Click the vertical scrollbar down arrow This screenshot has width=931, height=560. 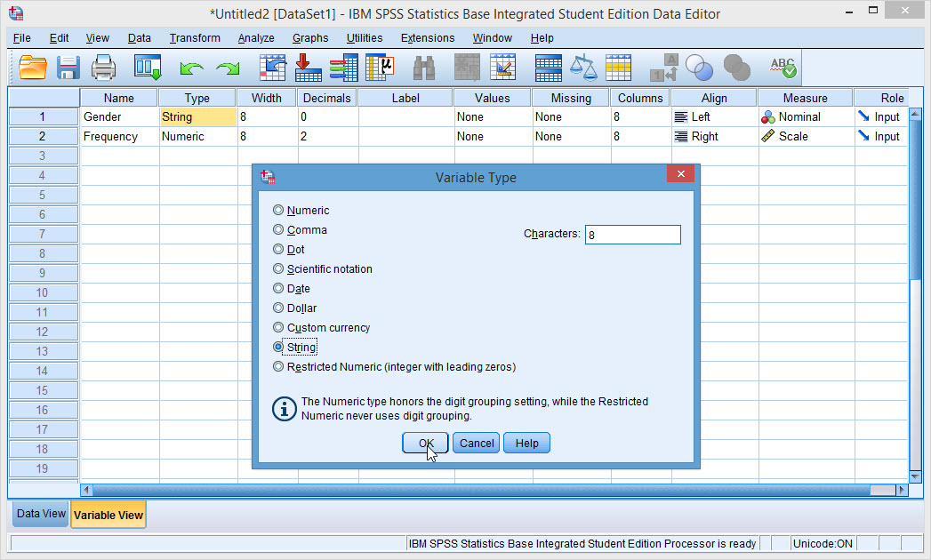click(915, 476)
